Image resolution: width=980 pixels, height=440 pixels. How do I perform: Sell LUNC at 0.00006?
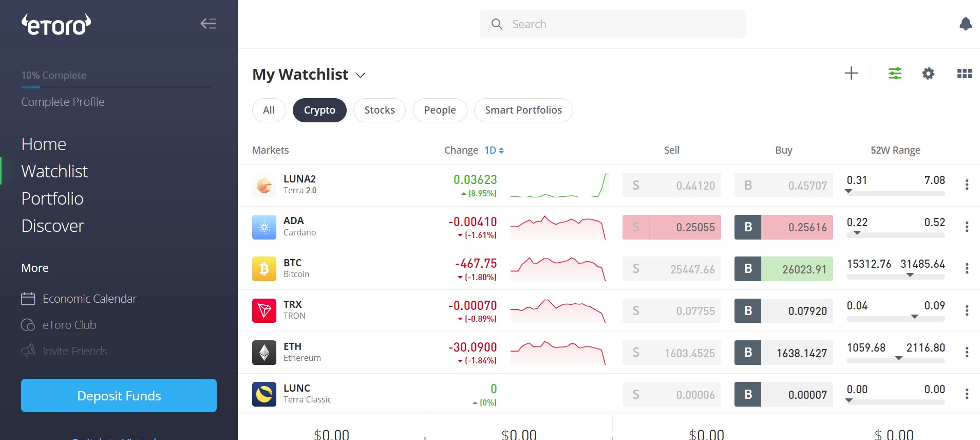click(671, 394)
